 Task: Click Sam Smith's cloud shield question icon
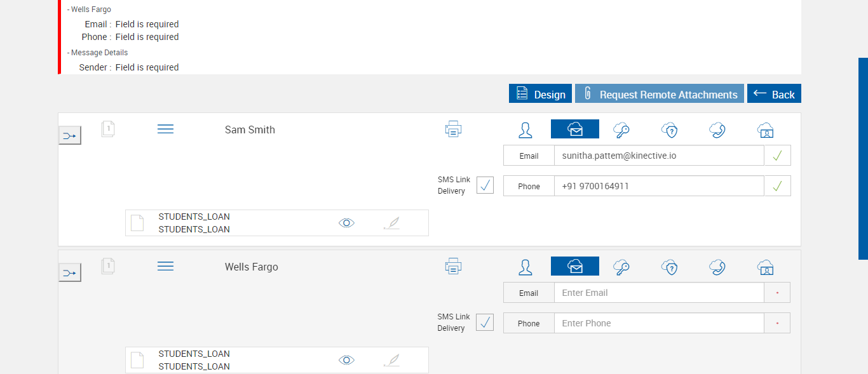670,130
